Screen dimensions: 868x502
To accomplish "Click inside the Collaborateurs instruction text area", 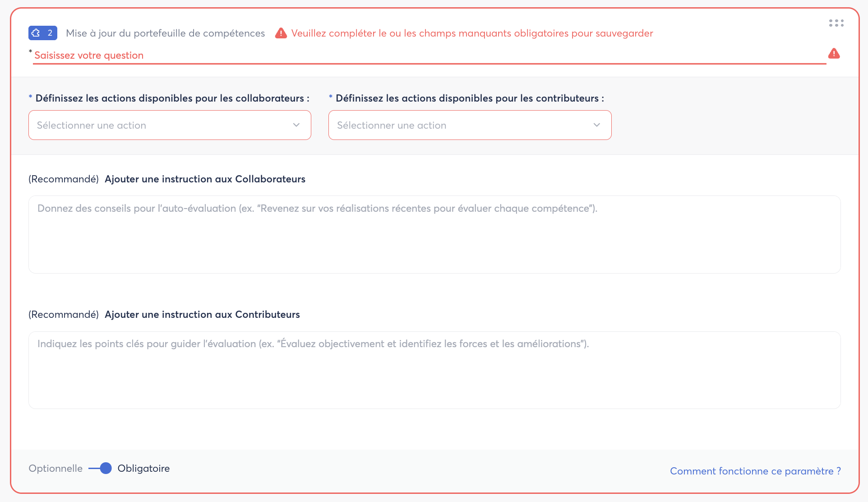I will tap(434, 234).
